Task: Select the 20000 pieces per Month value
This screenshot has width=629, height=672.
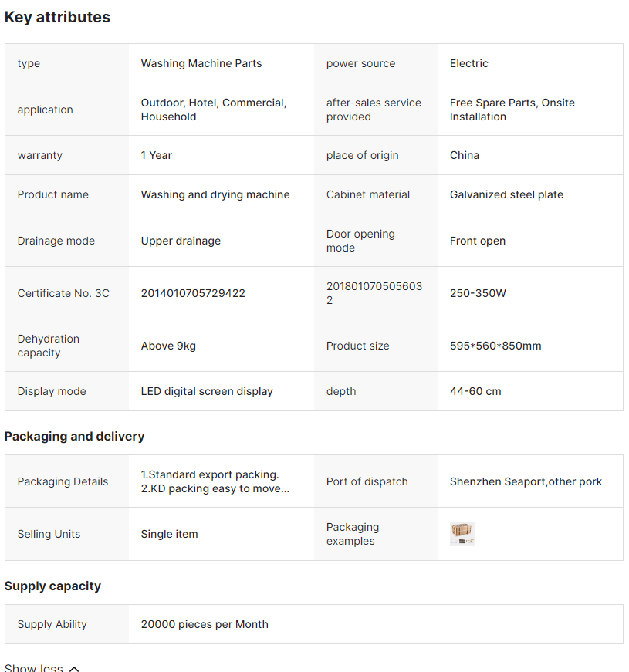Action: point(205,624)
